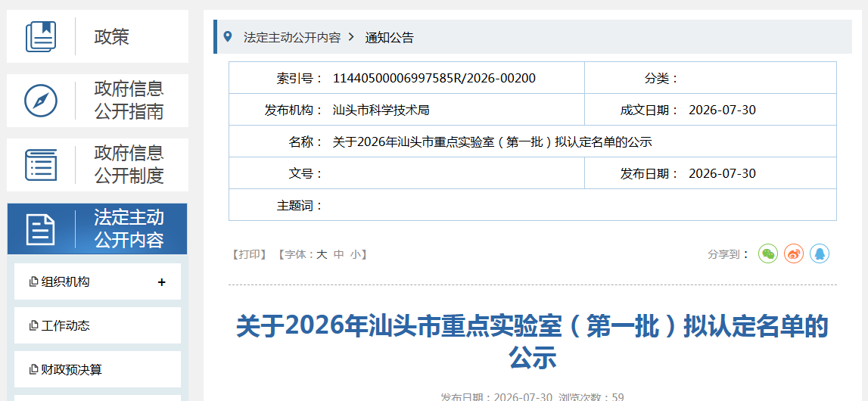Viewport: 868px width, 401px height.
Task: Open the 工作动态 submenu item
Action: 98,325
